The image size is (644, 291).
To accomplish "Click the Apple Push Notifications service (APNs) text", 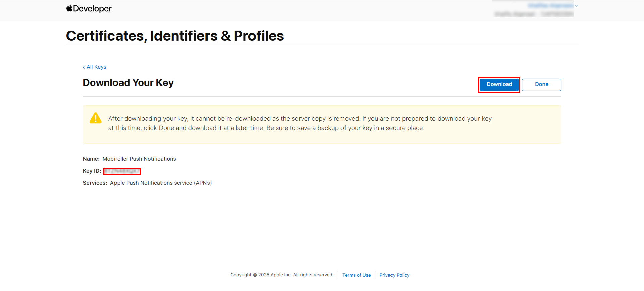I will click(161, 183).
